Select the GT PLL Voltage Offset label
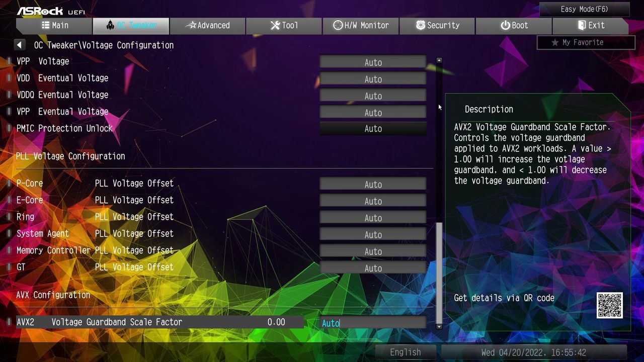644x362 pixels. (95, 267)
